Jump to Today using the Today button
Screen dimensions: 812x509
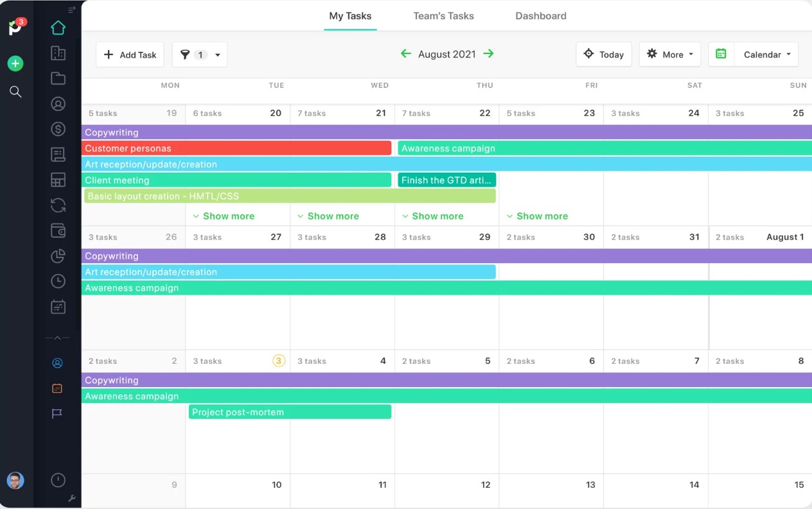point(603,55)
